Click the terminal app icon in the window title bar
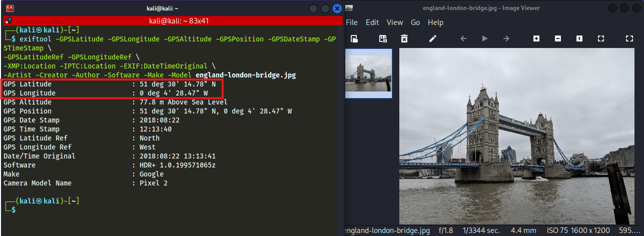This screenshot has width=644, height=236. click(x=10, y=8)
